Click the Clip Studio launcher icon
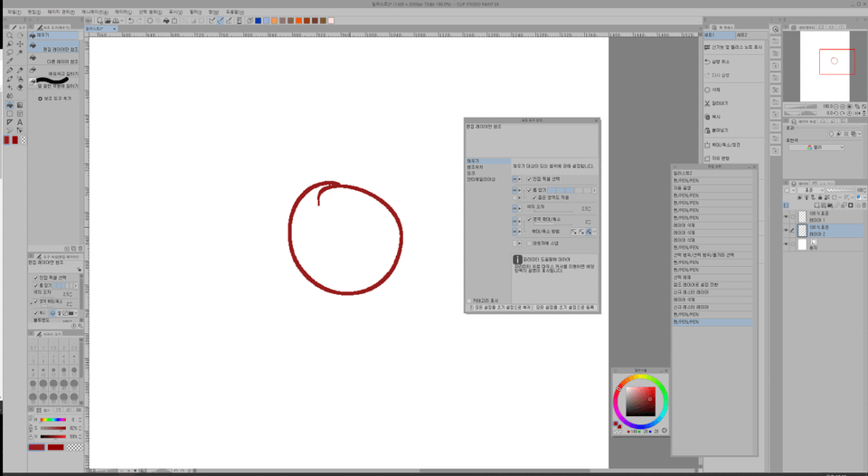This screenshot has width=868, height=476. coord(89,21)
